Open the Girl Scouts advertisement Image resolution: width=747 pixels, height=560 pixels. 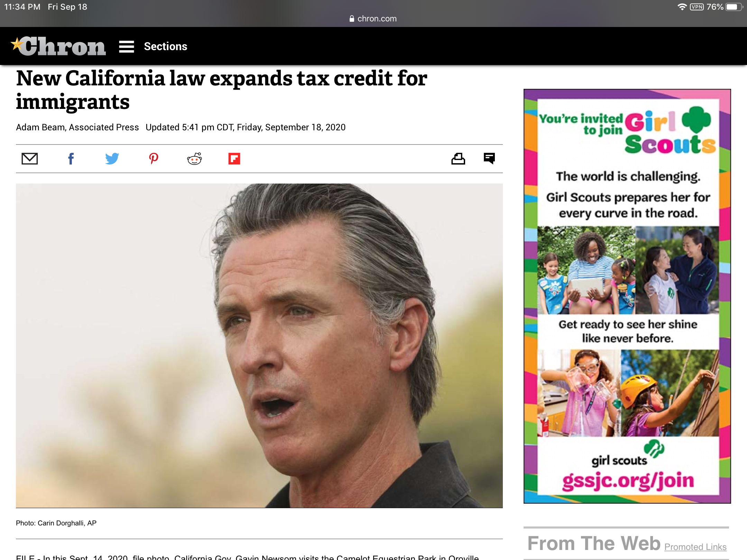point(627,296)
